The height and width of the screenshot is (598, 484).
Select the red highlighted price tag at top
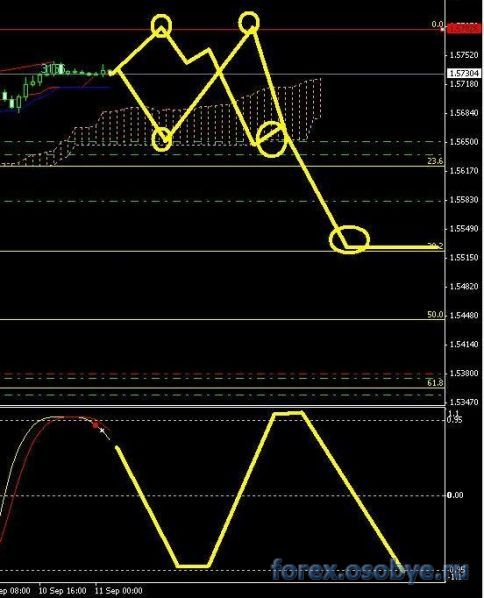coord(463,28)
